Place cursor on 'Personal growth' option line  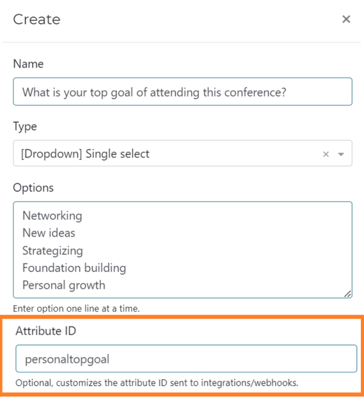(x=64, y=285)
